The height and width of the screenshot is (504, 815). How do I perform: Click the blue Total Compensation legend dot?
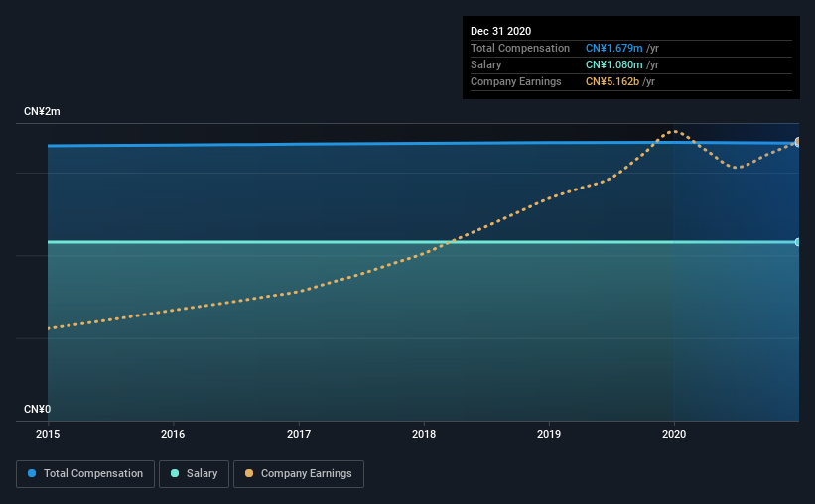coord(32,473)
